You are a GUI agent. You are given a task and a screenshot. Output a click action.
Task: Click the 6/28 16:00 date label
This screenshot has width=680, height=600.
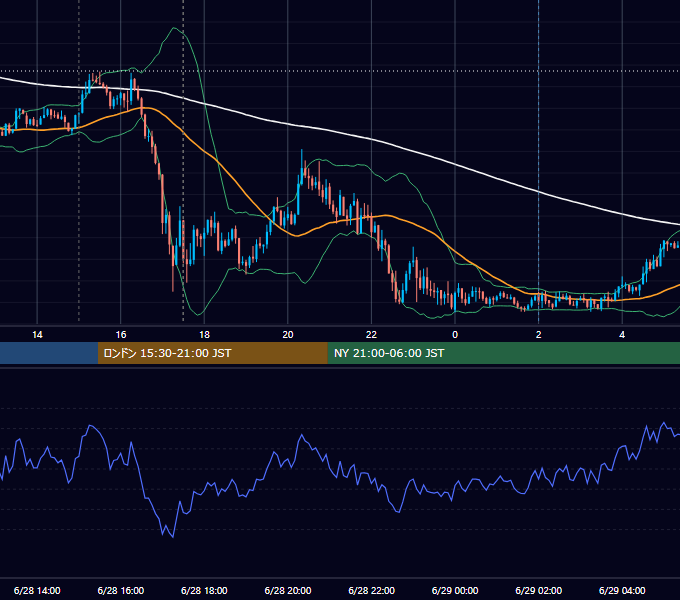pos(121,590)
